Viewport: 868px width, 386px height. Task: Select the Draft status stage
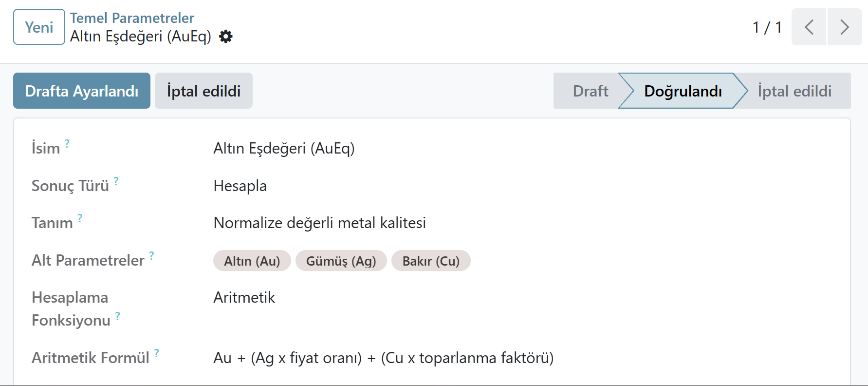pyautogui.click(x=590, y=91)
